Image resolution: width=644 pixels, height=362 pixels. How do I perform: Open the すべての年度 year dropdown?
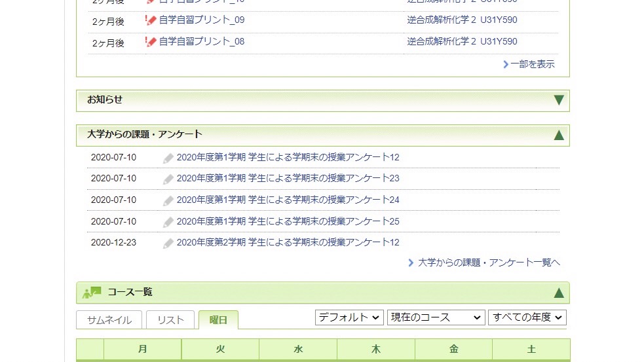527,317
